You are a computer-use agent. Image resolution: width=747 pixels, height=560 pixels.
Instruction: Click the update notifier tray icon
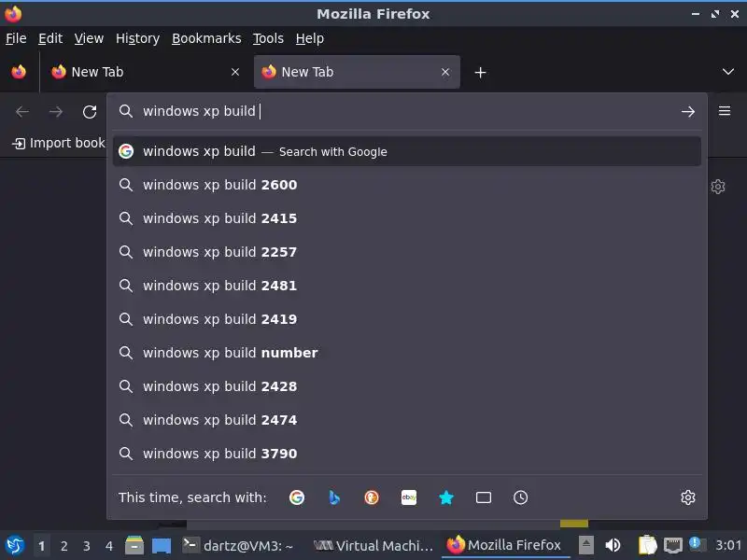tap(697, 544)
